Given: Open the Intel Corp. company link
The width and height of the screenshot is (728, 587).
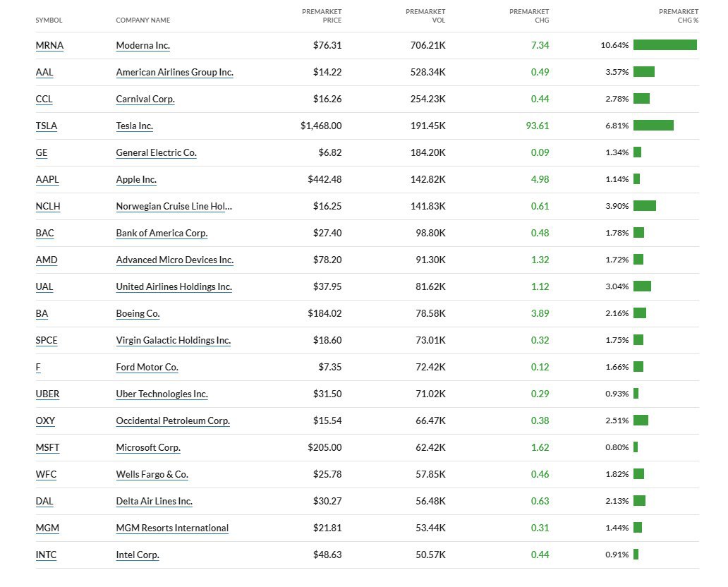Looking at the screenshot, I should [138, 555].
